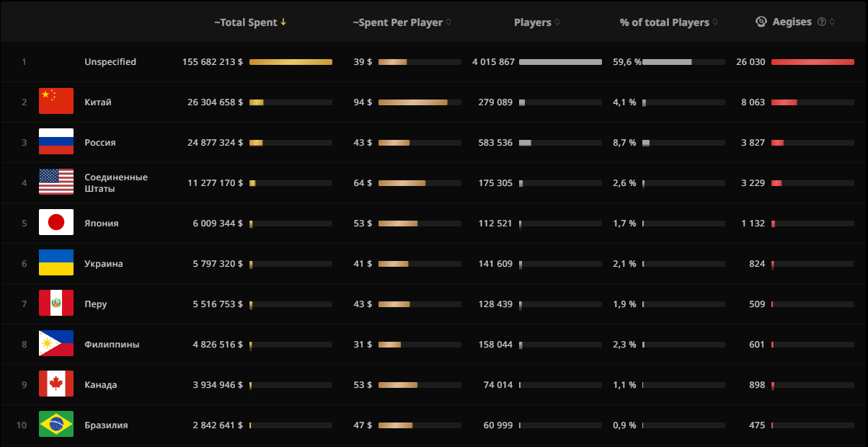Viewport: 868px width, 447px height.
Task: Click the Philippines flag icon
Action: pyautogui.click(x=56, y=344)
